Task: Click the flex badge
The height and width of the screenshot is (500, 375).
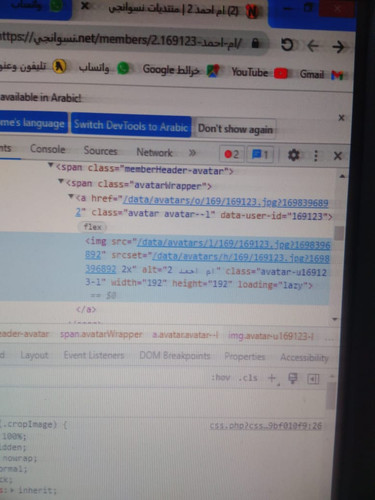Action: click(92, 227)
